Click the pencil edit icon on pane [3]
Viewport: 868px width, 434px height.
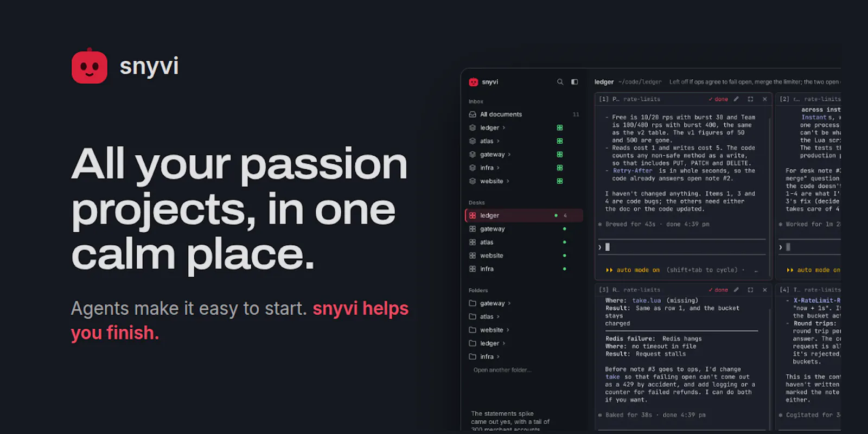tap(736, 290)
